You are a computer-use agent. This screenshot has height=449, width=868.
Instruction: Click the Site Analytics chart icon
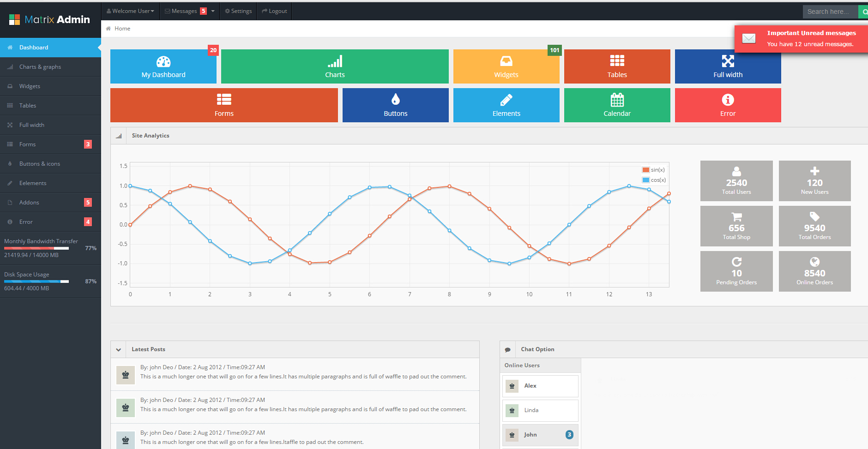[x=119, y=136]
